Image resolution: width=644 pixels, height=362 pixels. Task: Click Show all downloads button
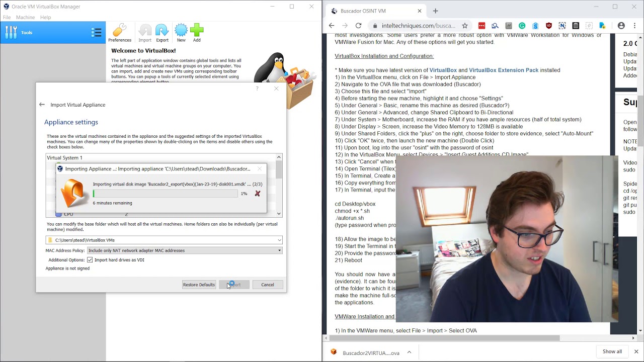[x=612, y=351]
